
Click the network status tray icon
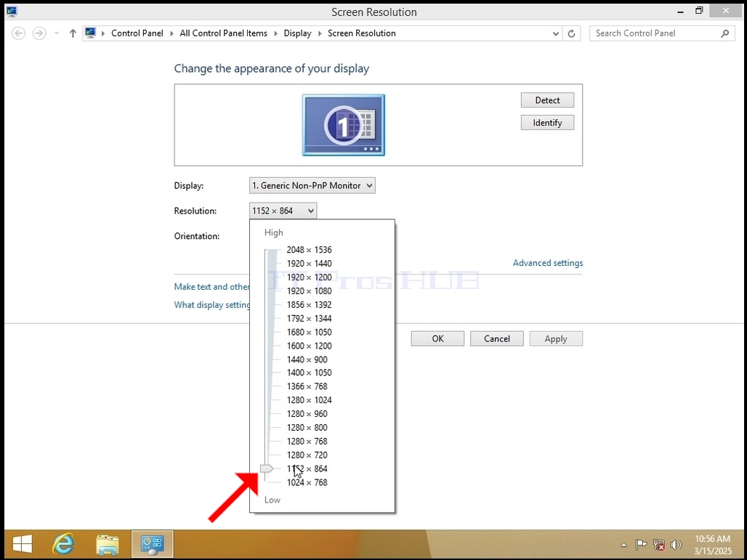click(659, 544)
